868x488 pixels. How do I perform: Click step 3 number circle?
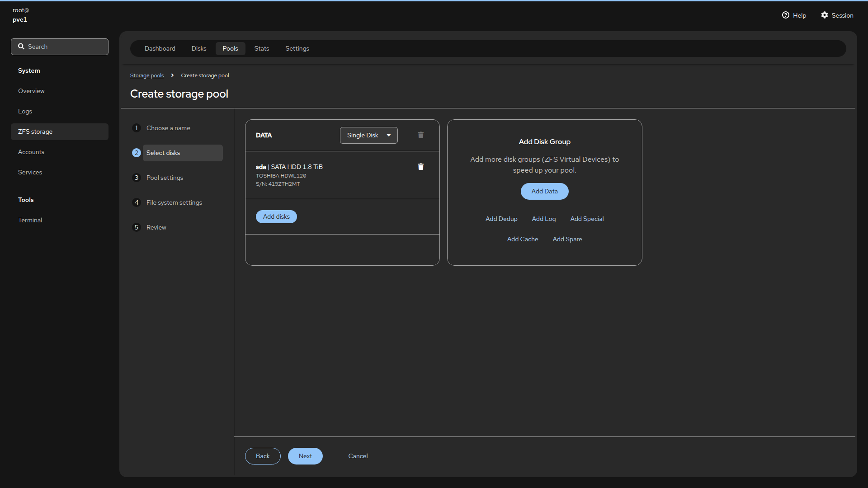pyautogui.click(x=136, y=178)
